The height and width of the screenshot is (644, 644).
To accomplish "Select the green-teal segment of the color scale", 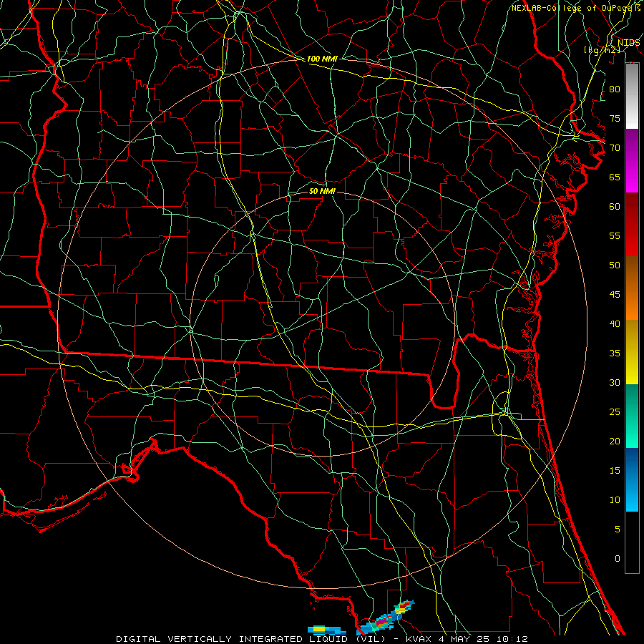I will click(x=632, y=416).
